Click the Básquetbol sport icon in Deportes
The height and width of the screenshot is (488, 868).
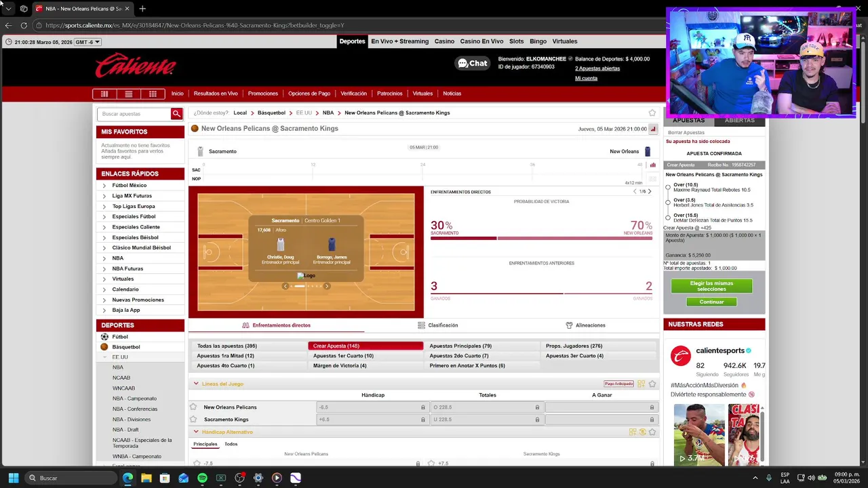click(104, 347)
